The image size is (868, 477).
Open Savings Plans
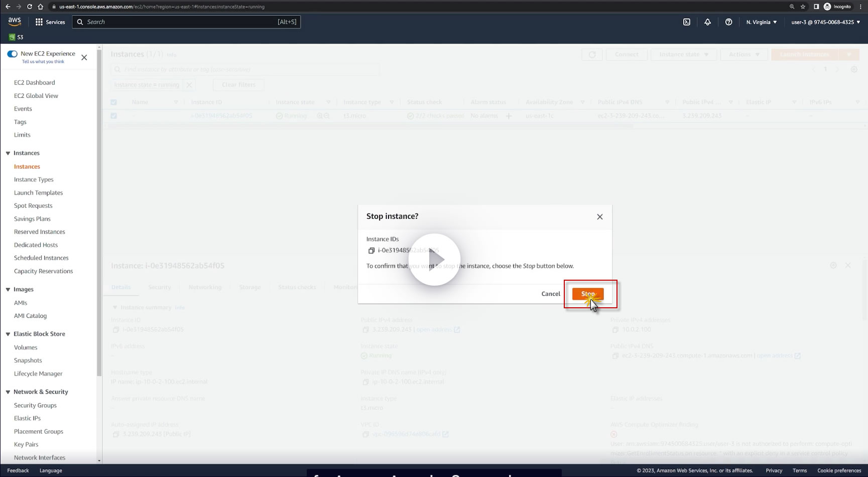pos(32,219)
